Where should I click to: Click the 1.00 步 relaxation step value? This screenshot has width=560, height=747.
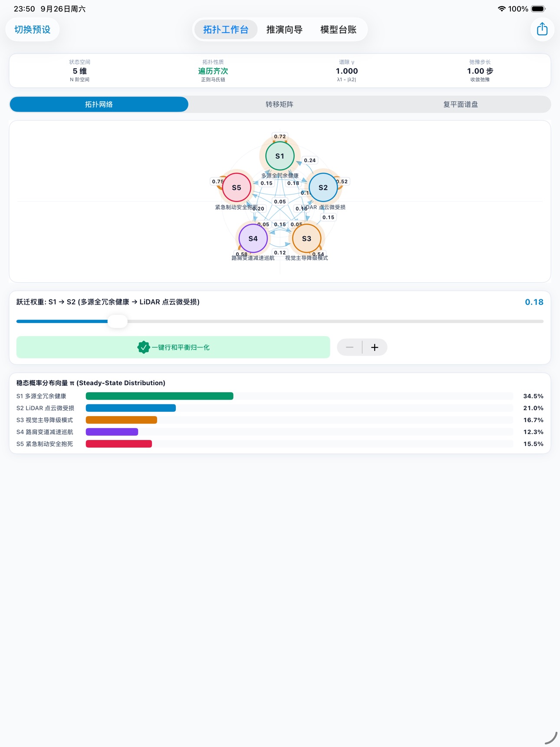point(480,71)
